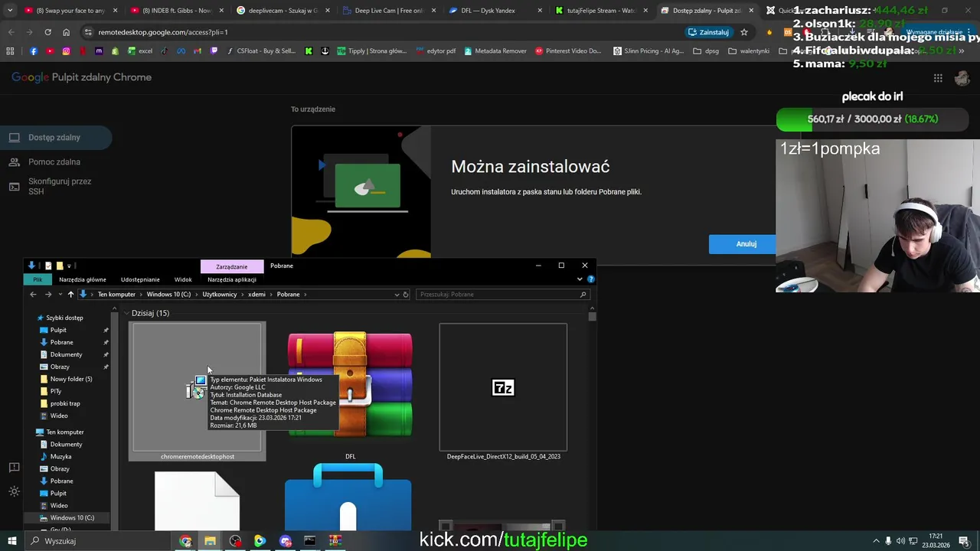980x551 pixels.
Task: Go to Chrome home page
Action: 66,32
